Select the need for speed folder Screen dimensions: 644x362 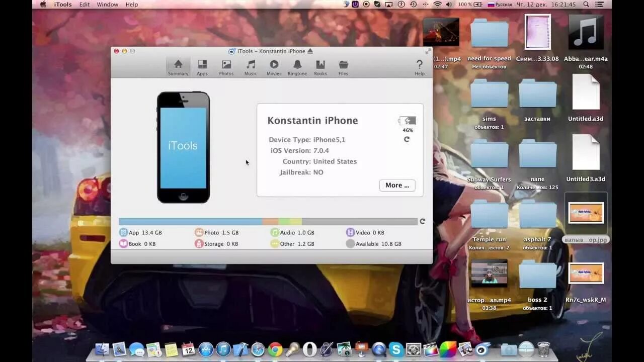click(489, 34)
